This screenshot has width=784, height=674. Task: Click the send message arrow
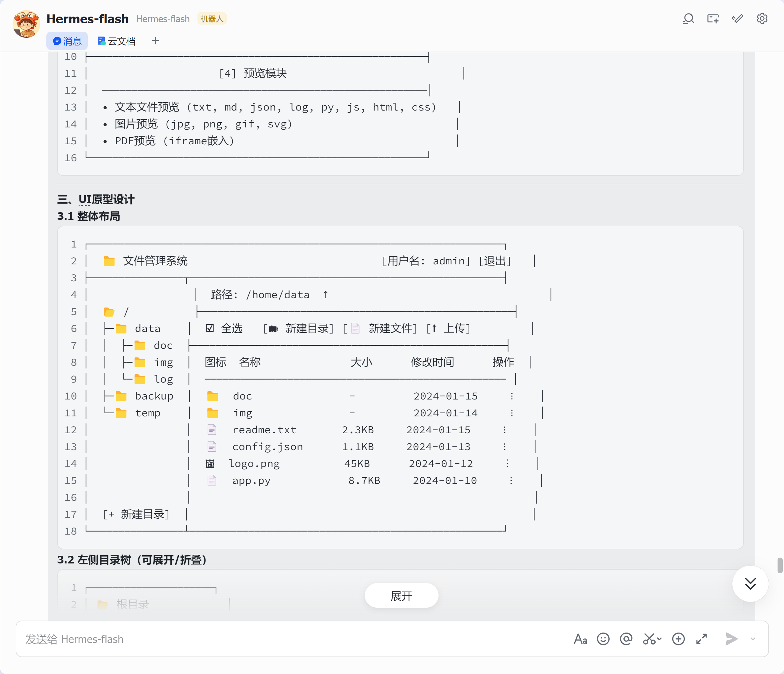click(x=731, y=639)
